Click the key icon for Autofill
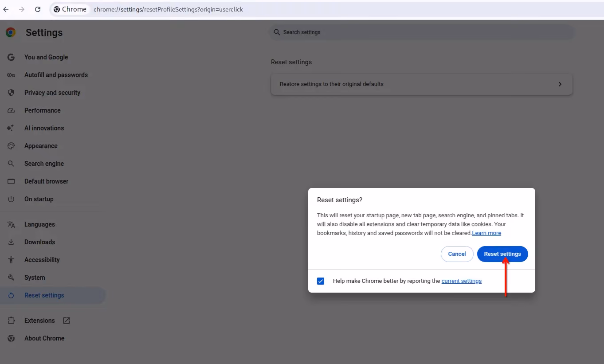The image size is (604, 364). (x=11, y=75)
